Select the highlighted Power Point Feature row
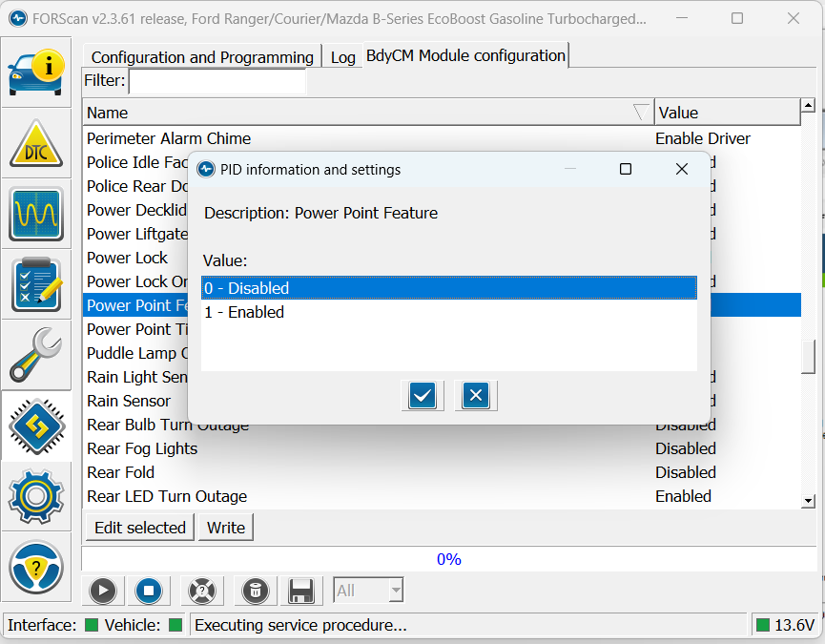 click(135, 305)
